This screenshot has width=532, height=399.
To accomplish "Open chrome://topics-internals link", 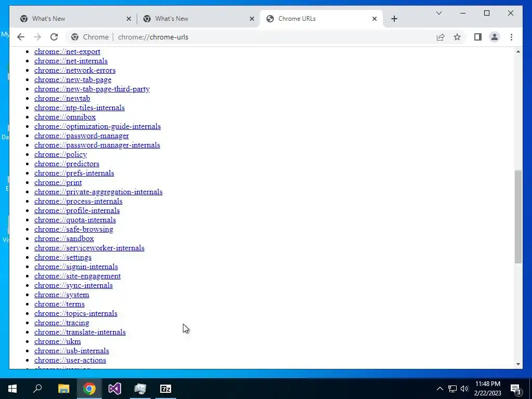I will click(76, 313).
